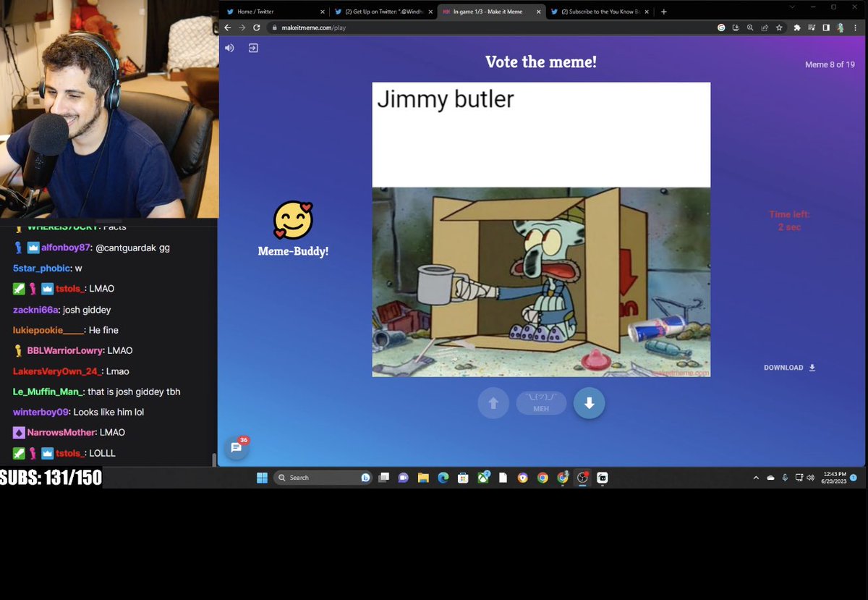Go back in the browser
Image resolution: width=868 pixels, height=600 pixels.
tap(228, 28)
